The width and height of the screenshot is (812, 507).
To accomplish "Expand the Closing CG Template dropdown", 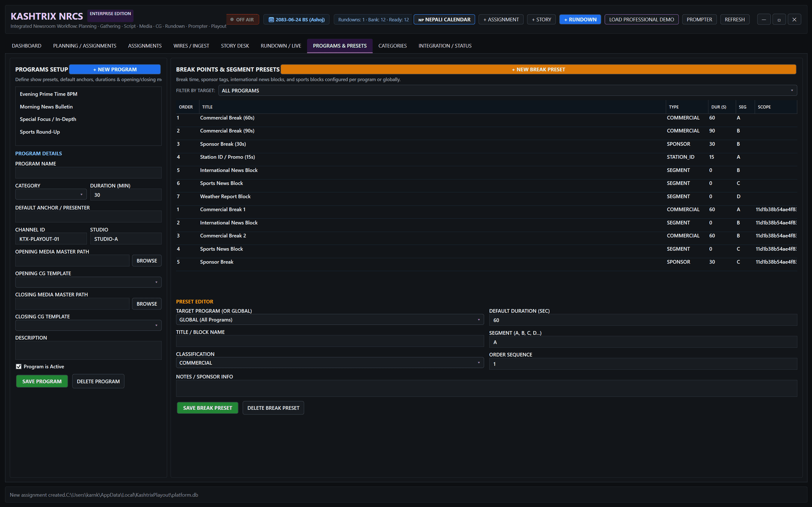I will [88, 325].
